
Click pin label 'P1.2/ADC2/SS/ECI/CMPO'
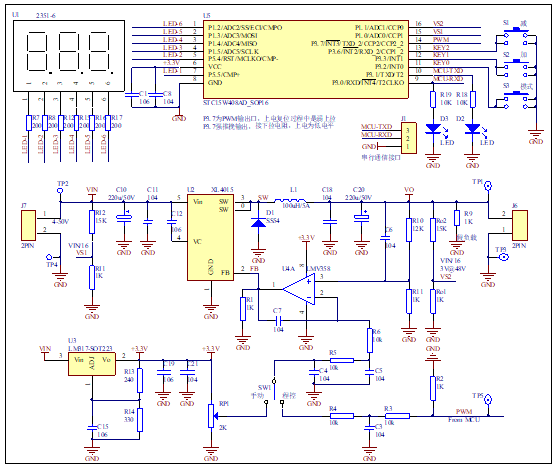(x=245, y=27)
